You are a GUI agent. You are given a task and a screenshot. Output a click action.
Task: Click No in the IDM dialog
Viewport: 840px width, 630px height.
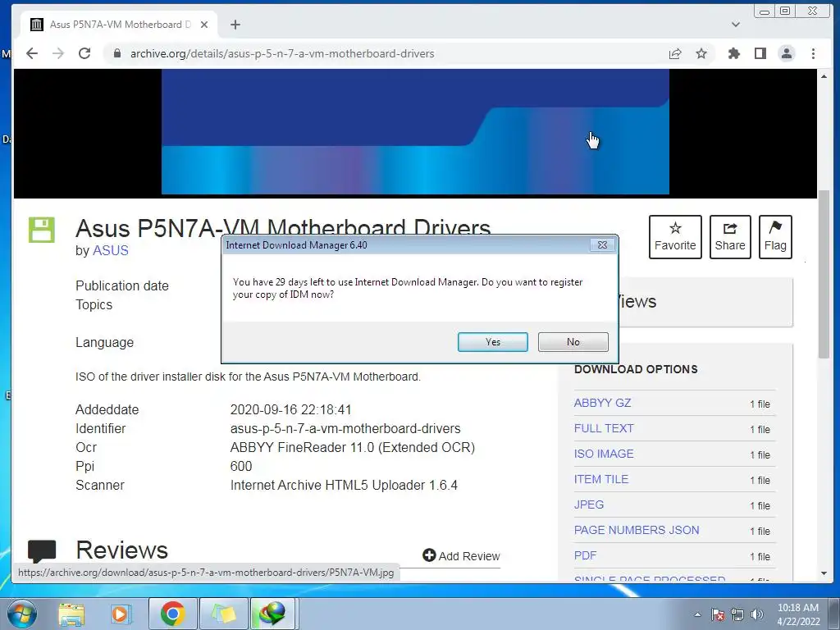573,342
